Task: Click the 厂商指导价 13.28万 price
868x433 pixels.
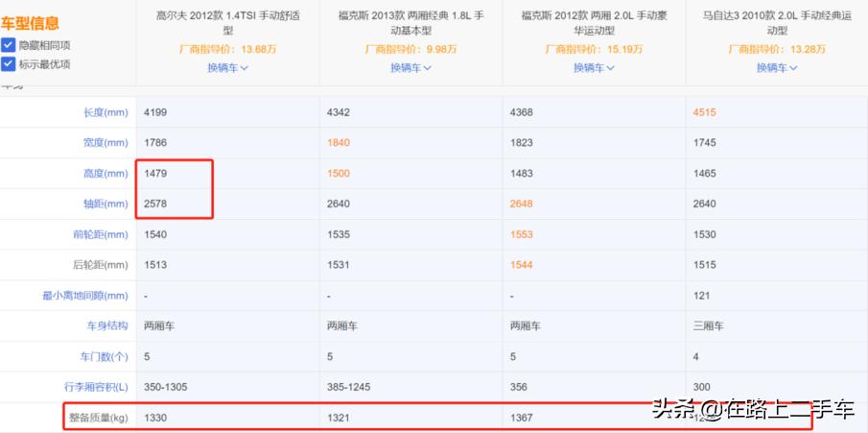Action: (777, 49)
